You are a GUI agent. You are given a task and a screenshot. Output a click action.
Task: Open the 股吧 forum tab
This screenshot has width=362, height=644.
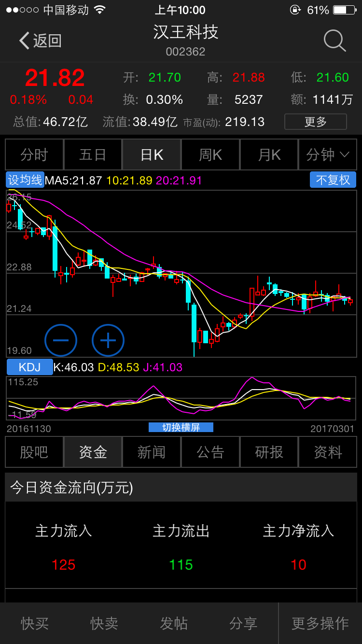tap(34, 452)
